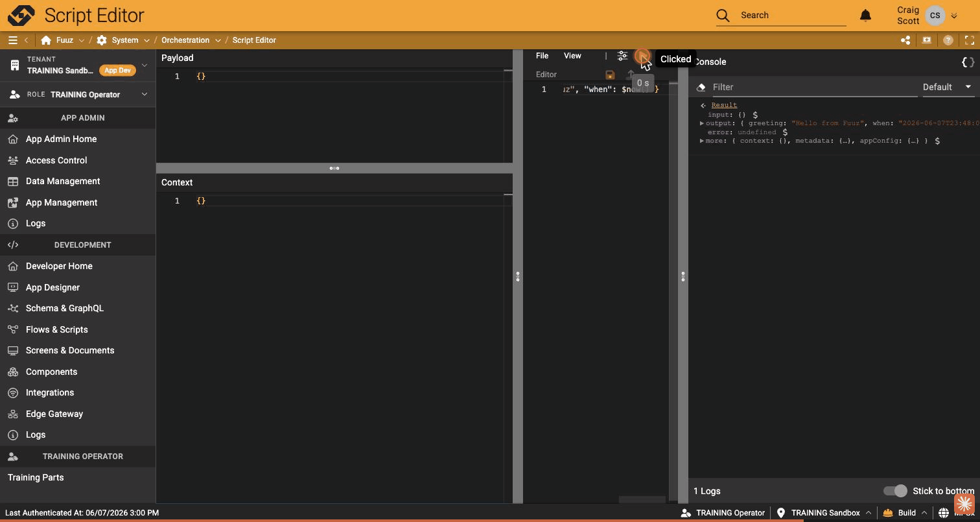Open the Default log level dropdown
The width and height of the screenshot is (980, 522).
[x=948, y=87]
